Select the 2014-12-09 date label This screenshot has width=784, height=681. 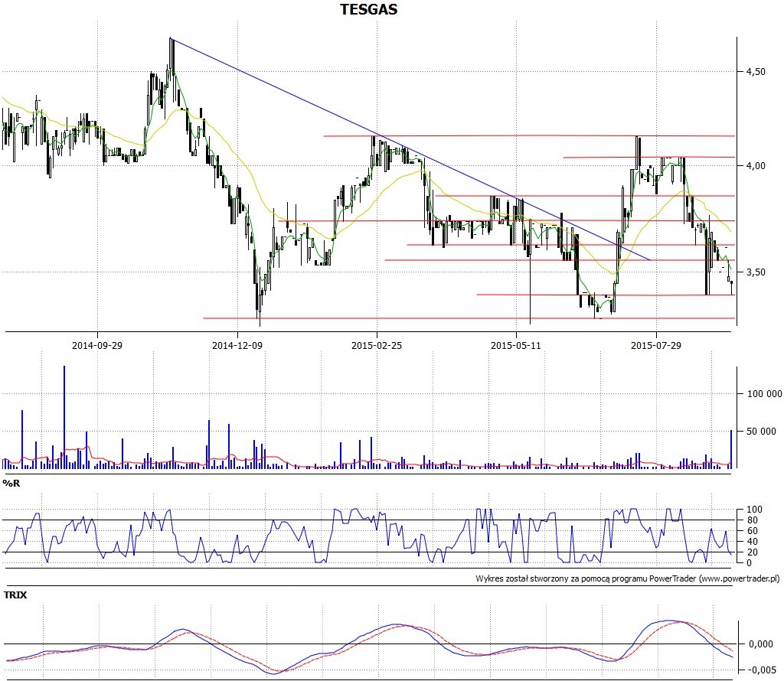coord(237,345)
